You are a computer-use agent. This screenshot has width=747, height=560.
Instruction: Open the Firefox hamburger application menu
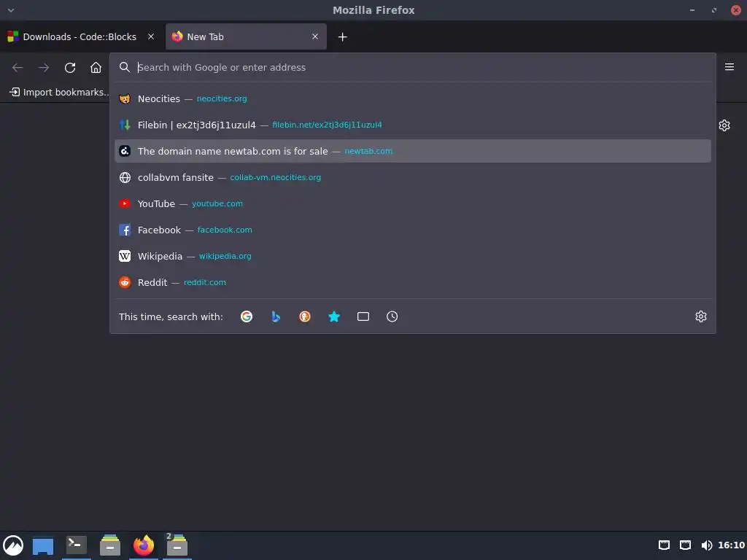[729, 66]
